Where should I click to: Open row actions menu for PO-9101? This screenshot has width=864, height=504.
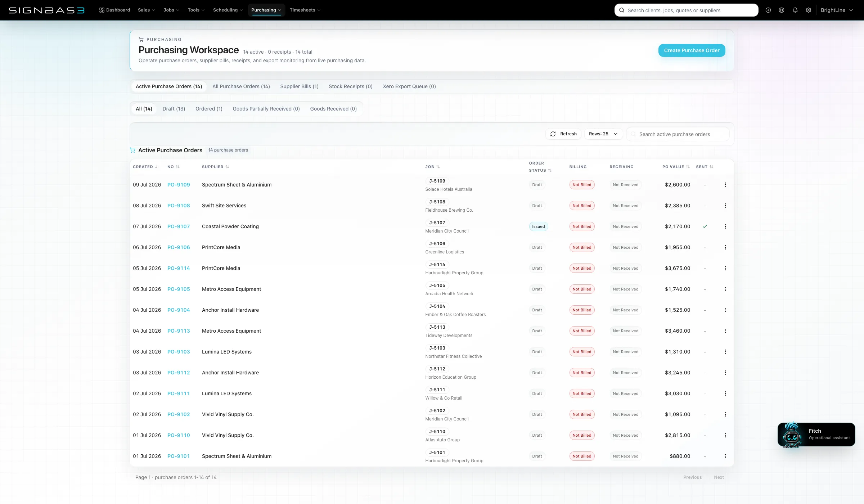click(725, 456)
